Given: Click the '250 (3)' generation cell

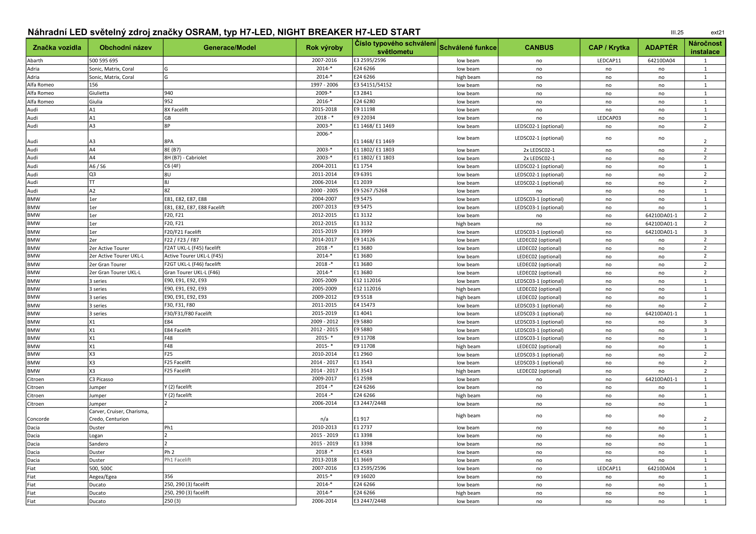Looking at the screenshot, I should pos(229,501).
